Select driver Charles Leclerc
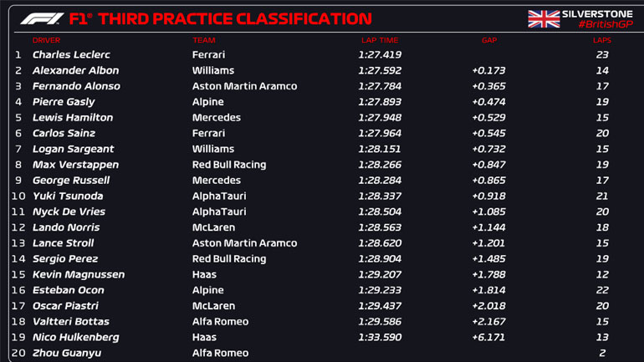644x362 pixels. [x=71, y=55]
